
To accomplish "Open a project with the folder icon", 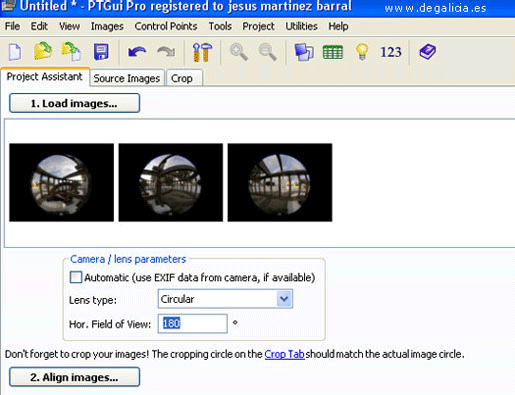I will 43,51.
